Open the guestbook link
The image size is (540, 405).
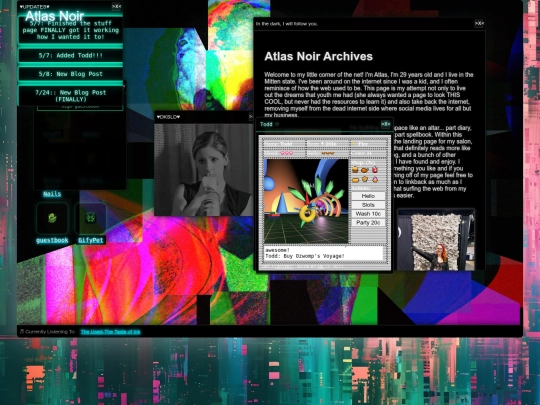52,240
